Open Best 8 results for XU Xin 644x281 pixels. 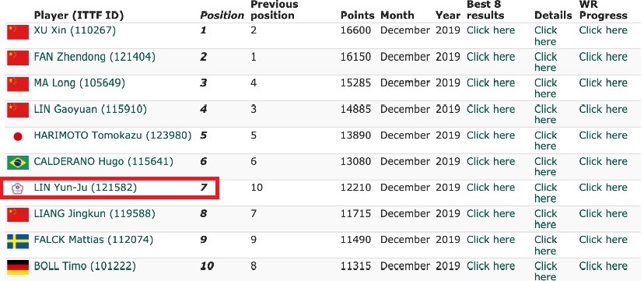[x=491, y=30]
